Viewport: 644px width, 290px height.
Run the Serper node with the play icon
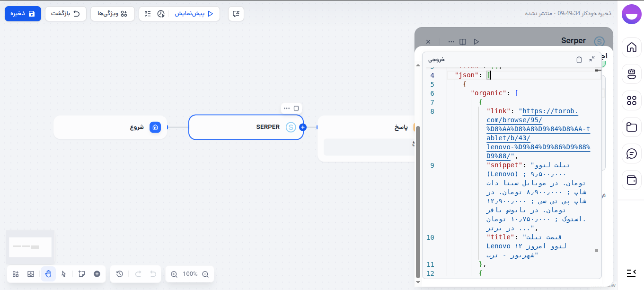[476, 41]
